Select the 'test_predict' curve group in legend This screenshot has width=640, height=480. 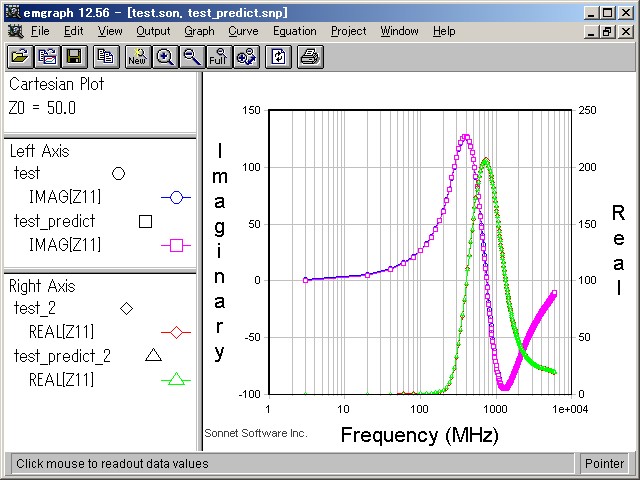(x=54, y=221)
